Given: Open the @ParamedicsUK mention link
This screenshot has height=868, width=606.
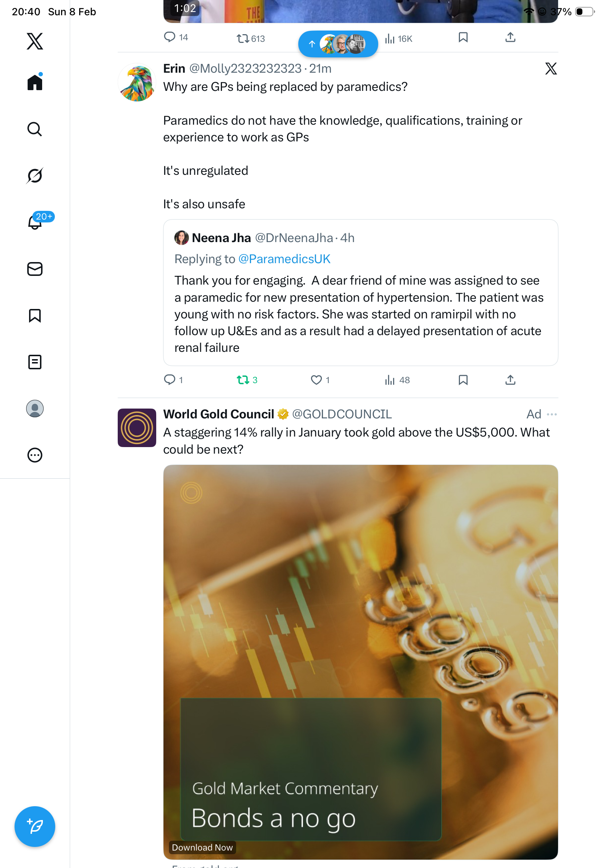Looking at the screenshot, I should [284, 259].
